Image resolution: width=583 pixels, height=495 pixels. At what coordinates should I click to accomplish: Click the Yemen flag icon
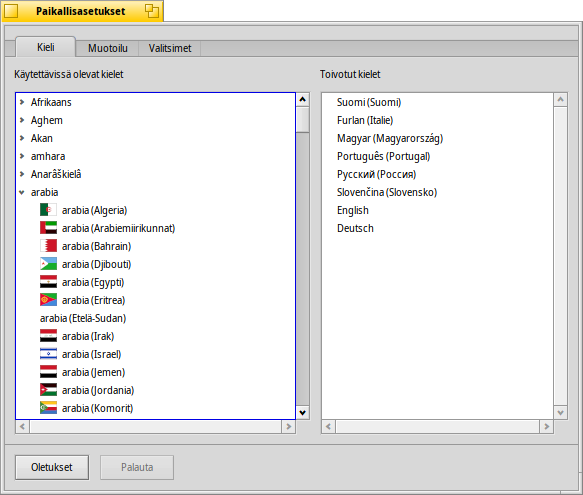pos(48,372)
